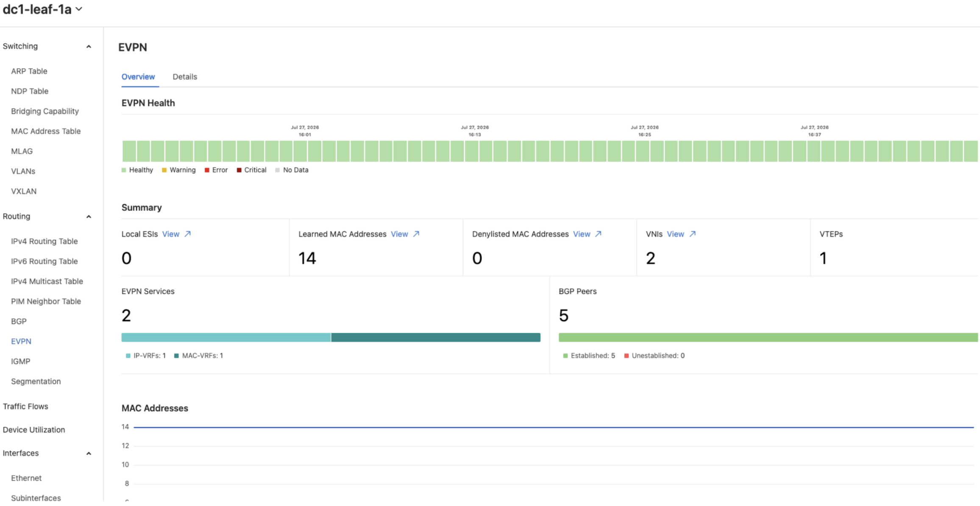Open Traffic Flows section

[x=25, y=406]
